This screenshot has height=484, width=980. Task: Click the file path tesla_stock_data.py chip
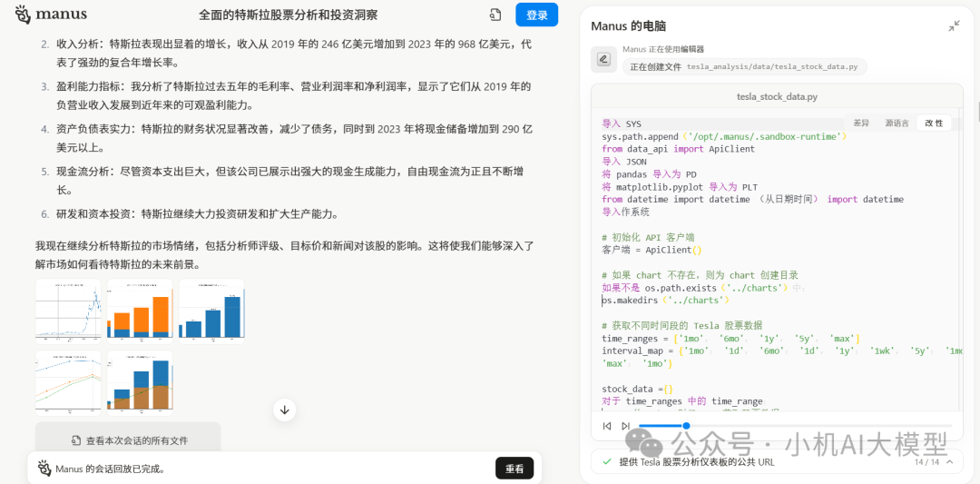coord(744,67)
